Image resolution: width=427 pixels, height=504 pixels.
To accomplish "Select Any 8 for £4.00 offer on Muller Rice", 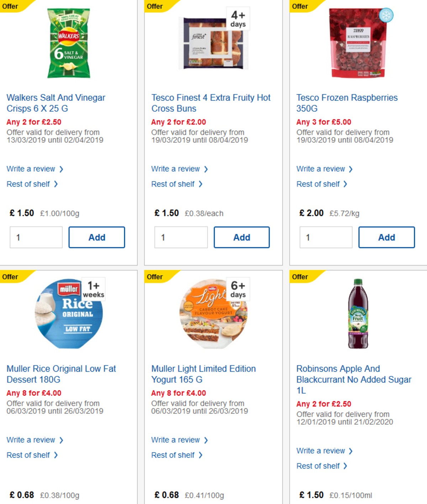I will point(33,393).
